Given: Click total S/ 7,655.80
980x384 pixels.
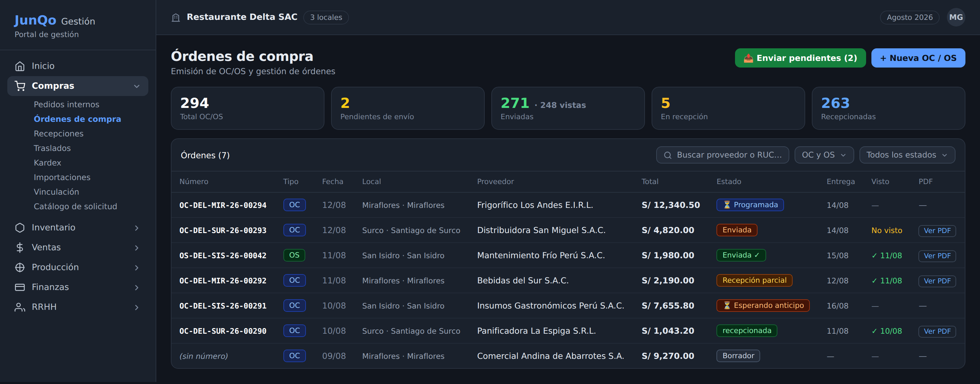Looking at the screenshot, I should 668,306.
